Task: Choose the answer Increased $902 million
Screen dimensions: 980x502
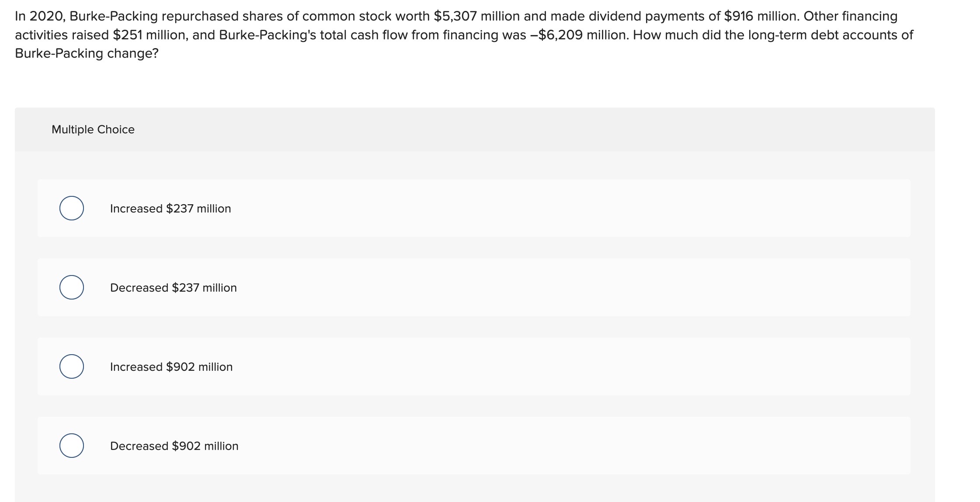Action: click(171, 367)
